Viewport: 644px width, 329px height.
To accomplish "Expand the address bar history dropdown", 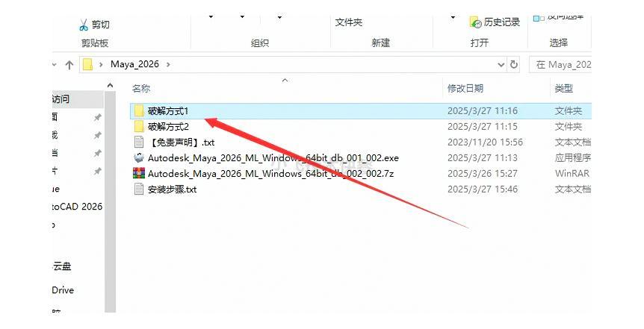I will (x=501, y=65).
